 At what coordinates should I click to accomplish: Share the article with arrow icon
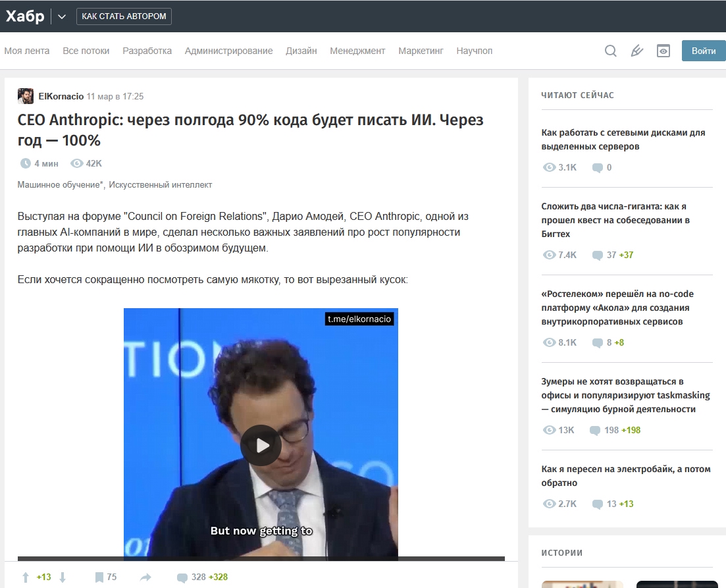[145, 577]
